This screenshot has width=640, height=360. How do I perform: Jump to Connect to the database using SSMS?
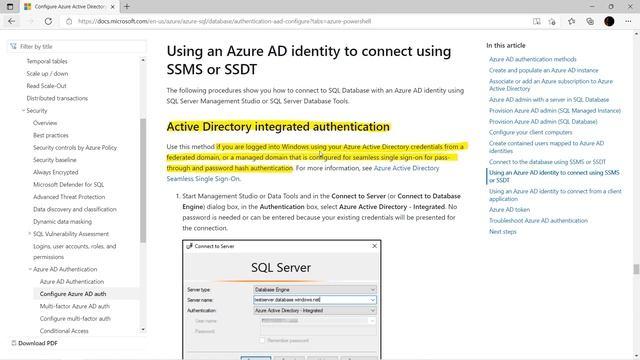tap(547, 162)
